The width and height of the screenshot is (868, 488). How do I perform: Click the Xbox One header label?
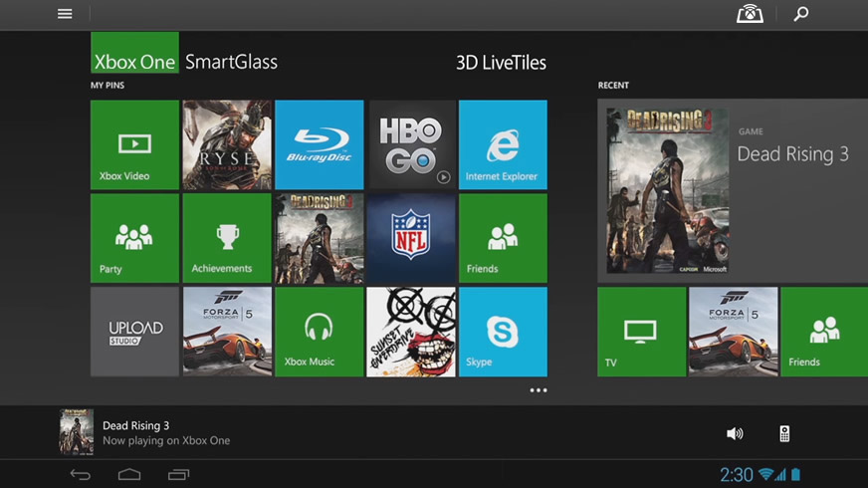[134, 53]
